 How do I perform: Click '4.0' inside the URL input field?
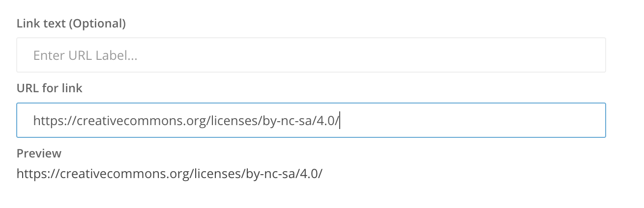point(324,120)
